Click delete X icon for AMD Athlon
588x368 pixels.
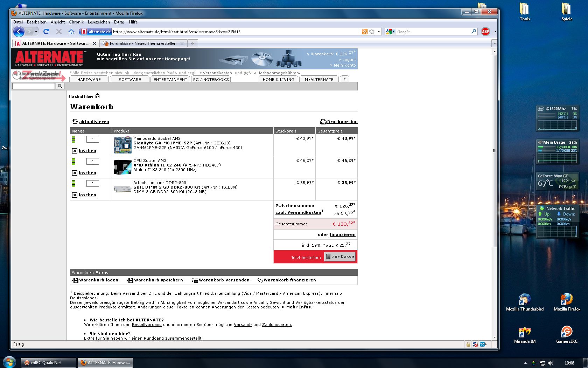click(x=75, y=173)
